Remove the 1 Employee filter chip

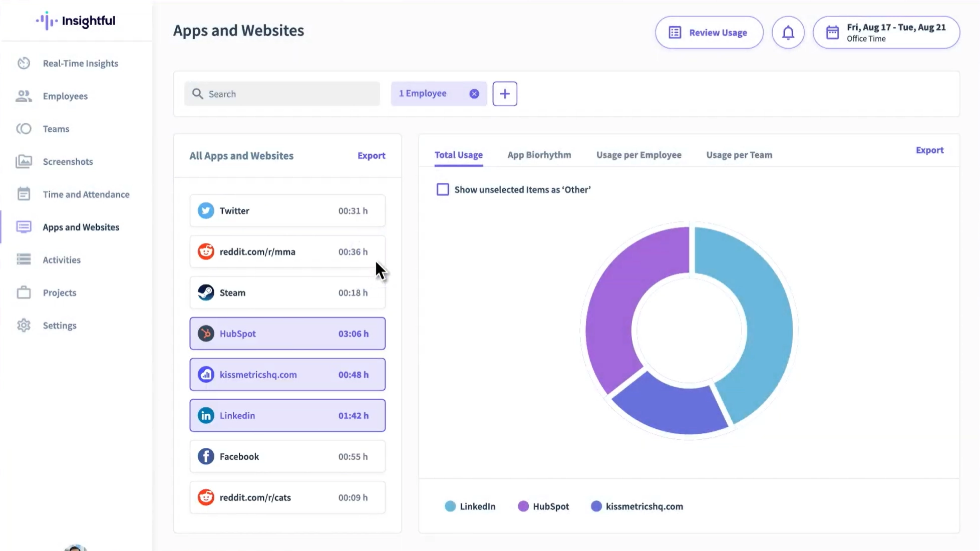(x=474, y=94)
